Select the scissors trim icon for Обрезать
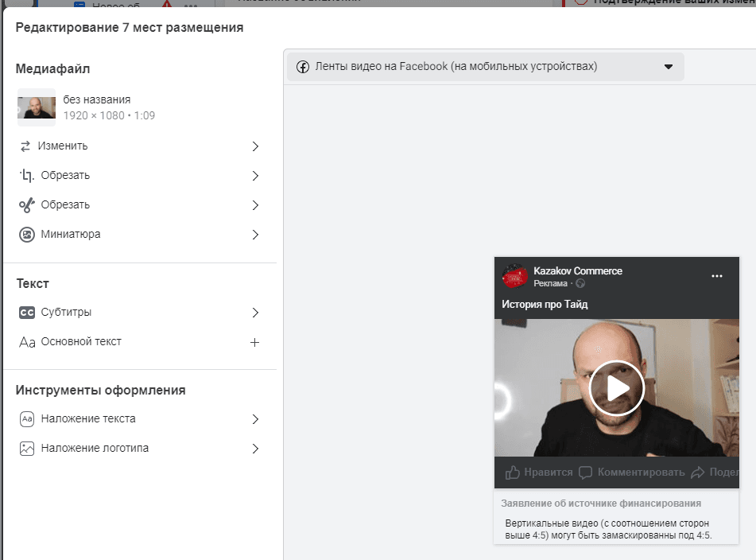Viewport: 756px width, 560px height. pos(26,205)
